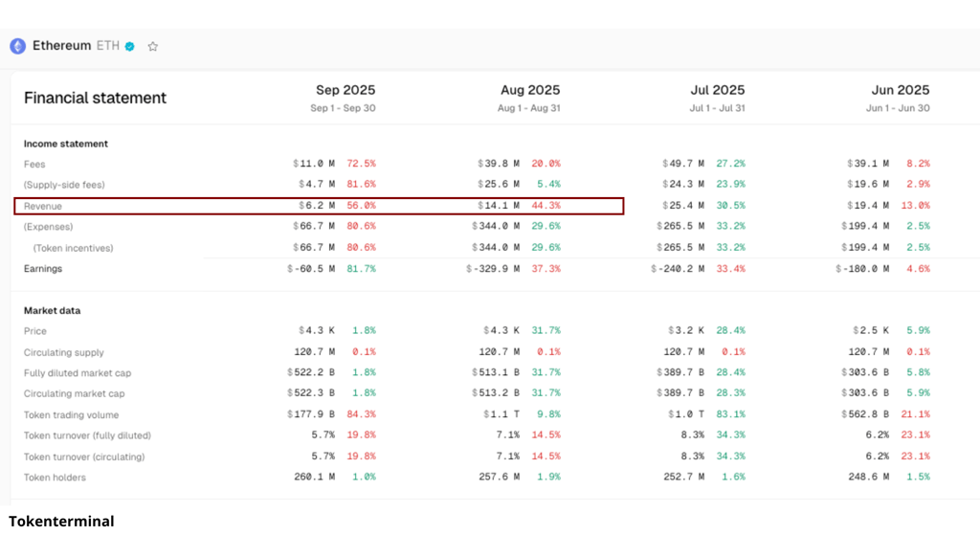Click the Income statement section label
The width and height of the screenshot is (980, 535).
point(66,144)
